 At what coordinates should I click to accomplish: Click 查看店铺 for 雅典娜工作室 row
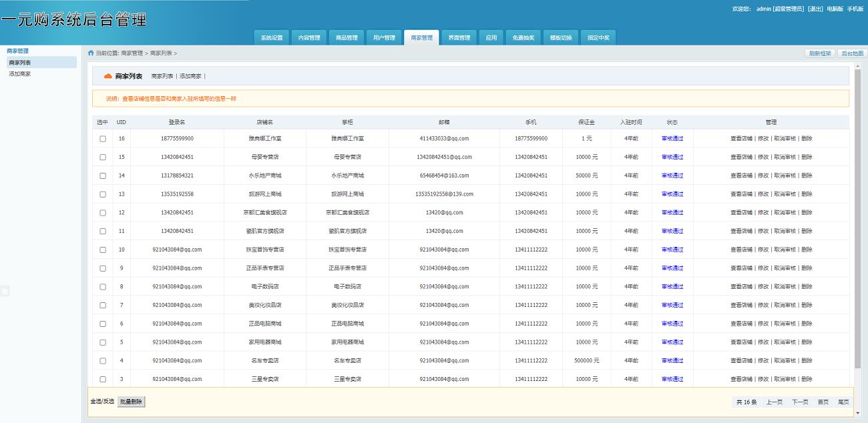(x=741, y=139)
